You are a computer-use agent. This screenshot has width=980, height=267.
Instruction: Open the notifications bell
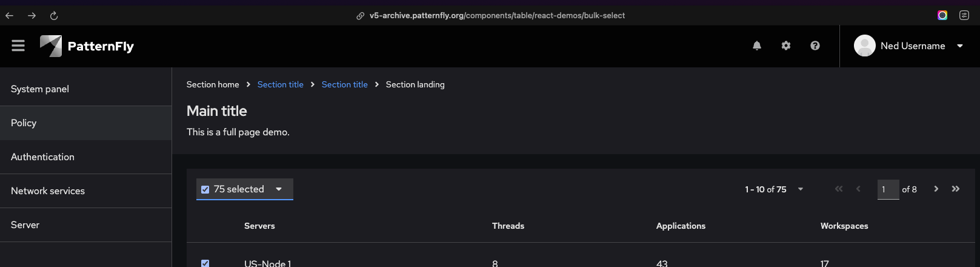[x=757, y=46]
